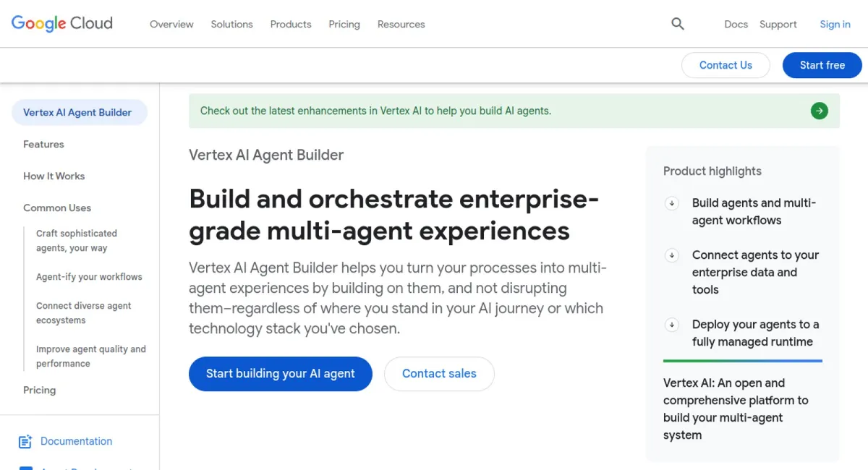This screenshot has width=868, height=470.
Task: Go to "Connect diverse agent ecosystems"
Action: tap(84, 313)
